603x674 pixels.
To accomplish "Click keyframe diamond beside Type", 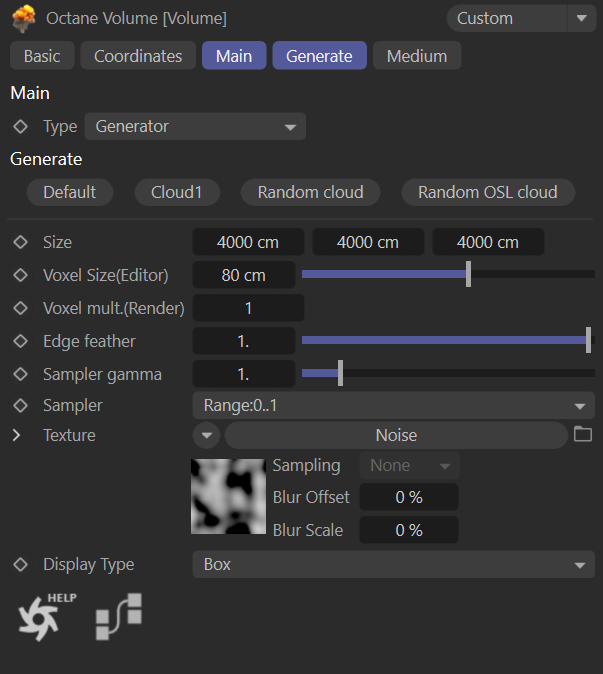I will (x=20, y=127).
